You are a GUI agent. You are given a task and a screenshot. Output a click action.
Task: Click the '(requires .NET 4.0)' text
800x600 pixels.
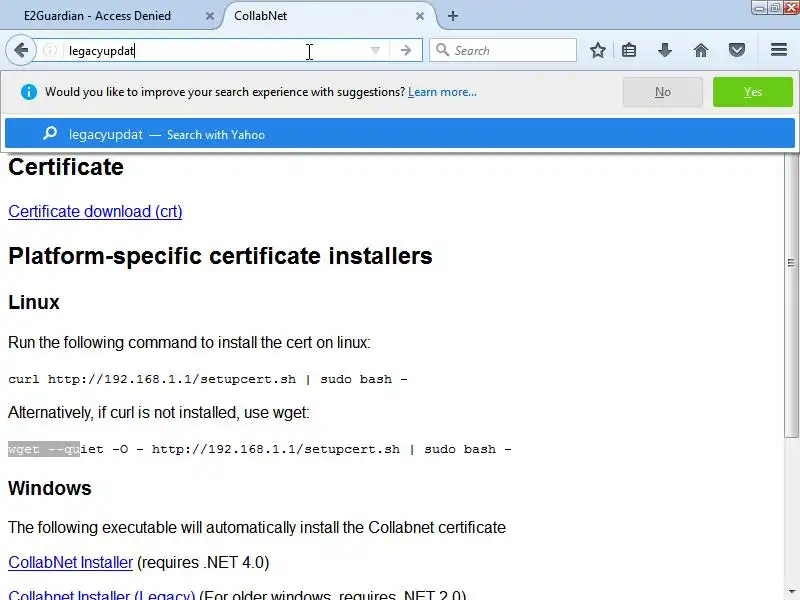(x=203, y=562)
